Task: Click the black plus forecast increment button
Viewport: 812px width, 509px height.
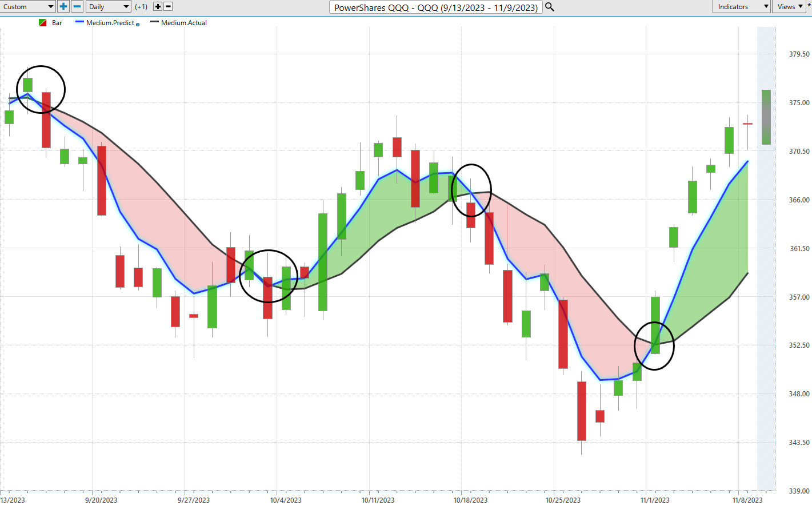Action: [x=158, y=7]
